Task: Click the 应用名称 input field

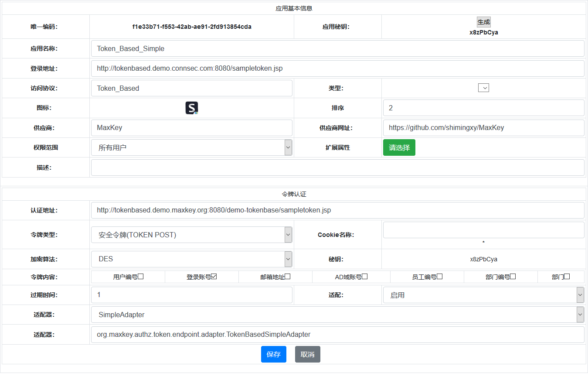Action: pos(337,48)
